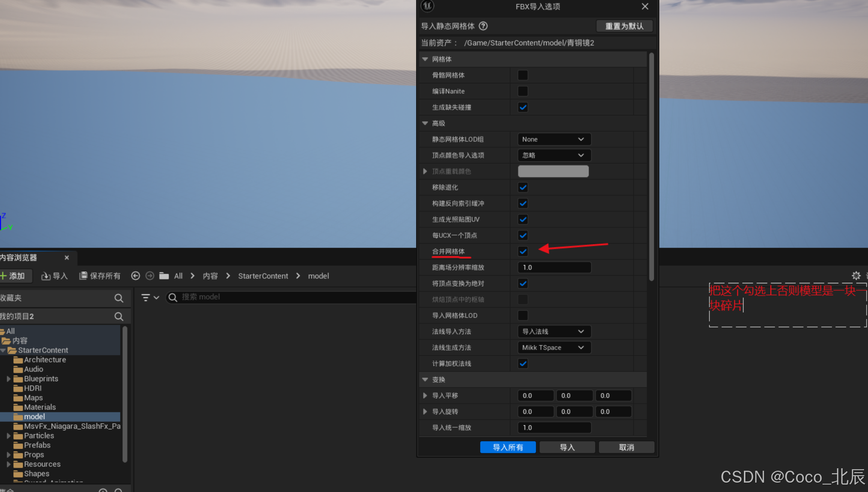Click the 导入 button in FBX dialog
This screenshot has width=868, height=492.
coord(567,447)
